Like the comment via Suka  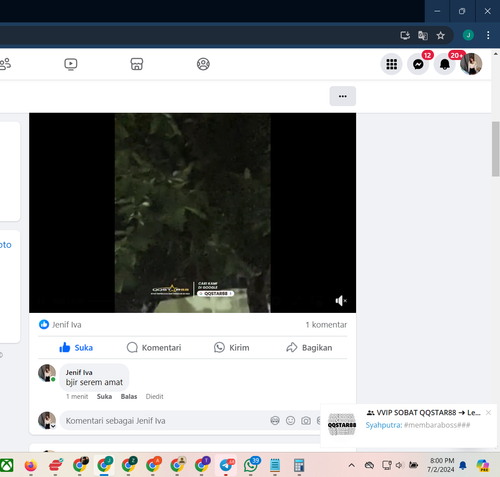[104, 396]
